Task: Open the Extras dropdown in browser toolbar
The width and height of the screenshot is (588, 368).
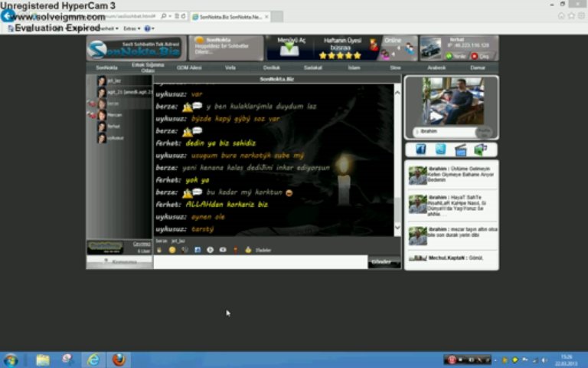Action: click(x=131, y=28)
